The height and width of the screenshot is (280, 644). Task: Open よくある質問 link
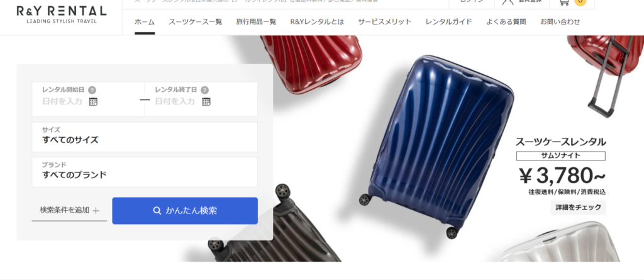pyautogui.click(x=506, y=22)
